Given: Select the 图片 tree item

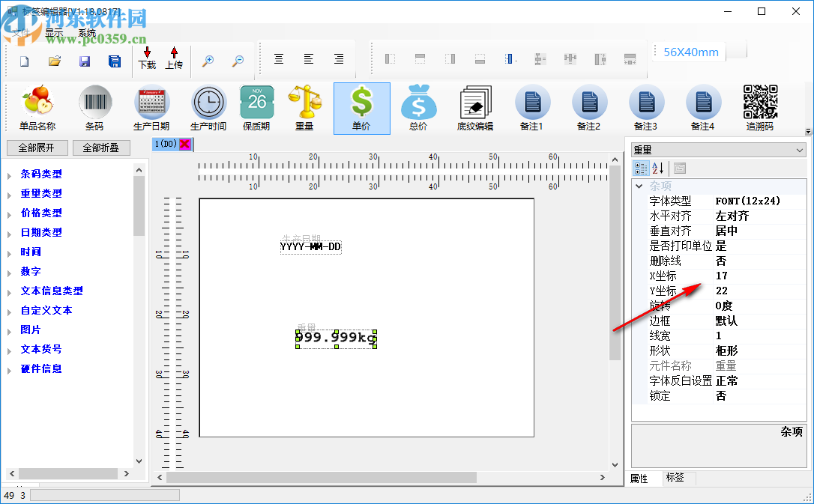Looking at the screenshot, I should pos(31,330).
